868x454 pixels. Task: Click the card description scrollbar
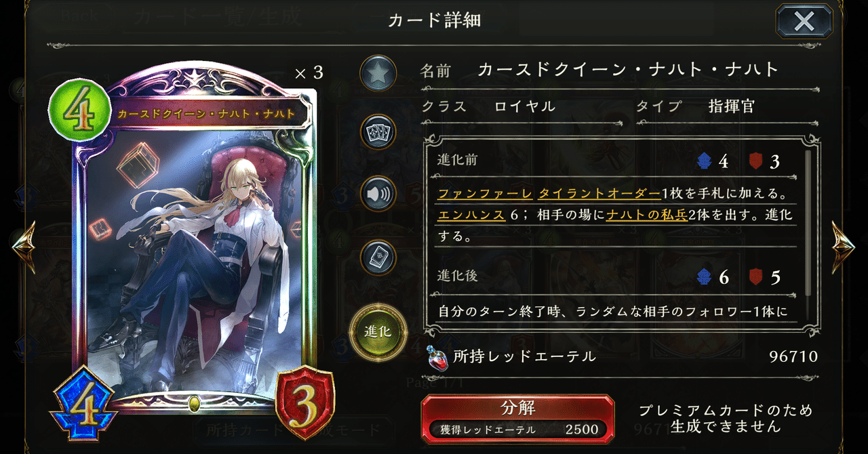tap(808, 224)
